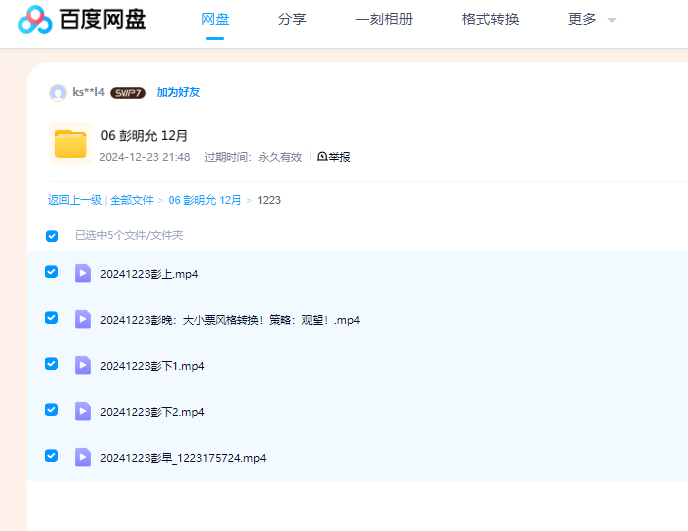Open the file 20241223彭早_1223175724.mp4
The width and height of the screenshot is (688, 531).
(183, 458)
